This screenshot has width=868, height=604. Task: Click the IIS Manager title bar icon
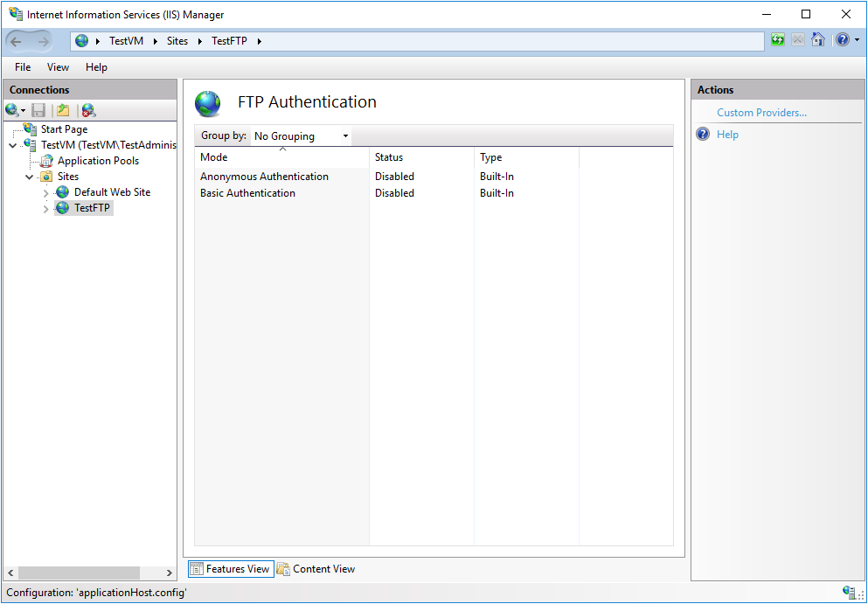coord(16,14)
